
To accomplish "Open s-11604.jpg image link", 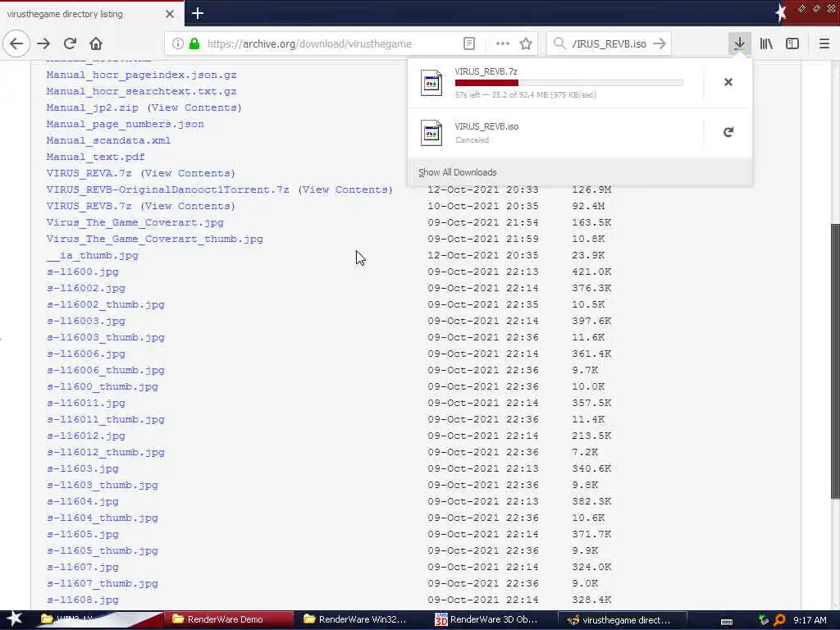I will point(83,501).
